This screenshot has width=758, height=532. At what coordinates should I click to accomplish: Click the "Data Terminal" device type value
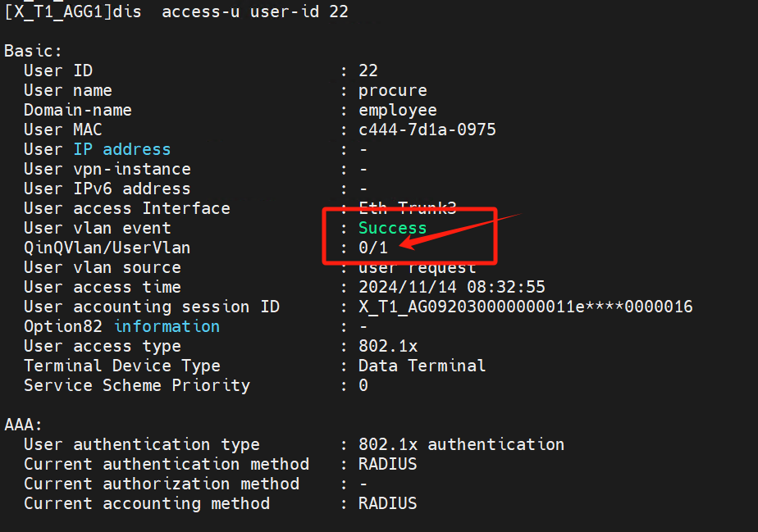tap(422, 366)
